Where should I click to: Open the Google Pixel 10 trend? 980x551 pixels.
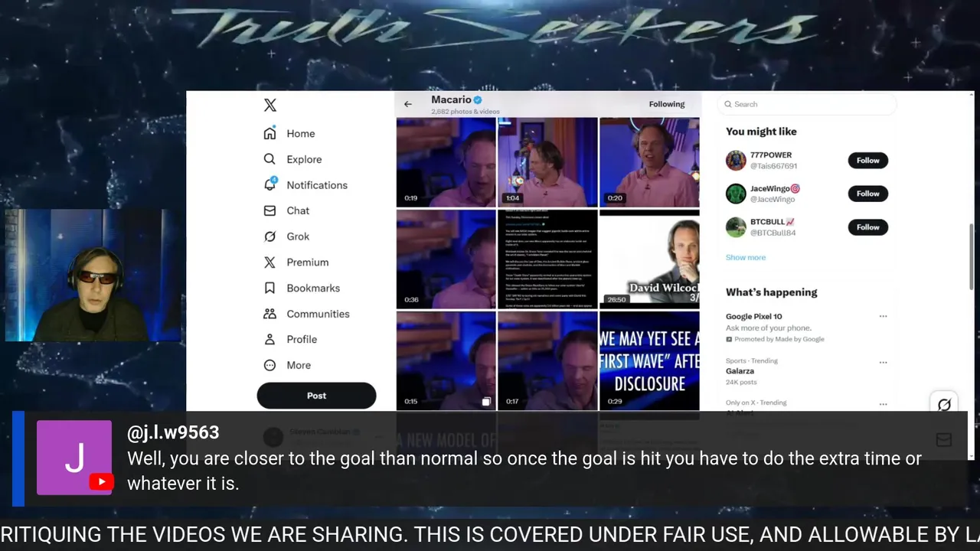pos(754,316)
